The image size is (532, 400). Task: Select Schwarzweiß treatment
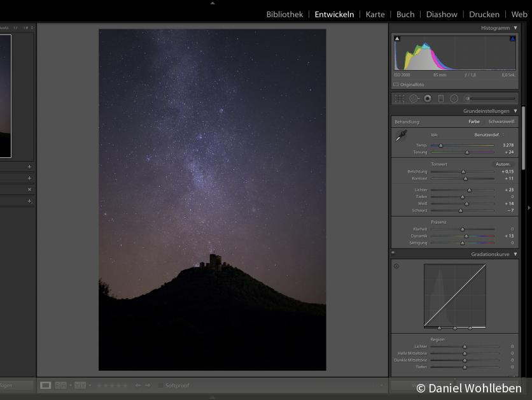(x=501, y=122)
